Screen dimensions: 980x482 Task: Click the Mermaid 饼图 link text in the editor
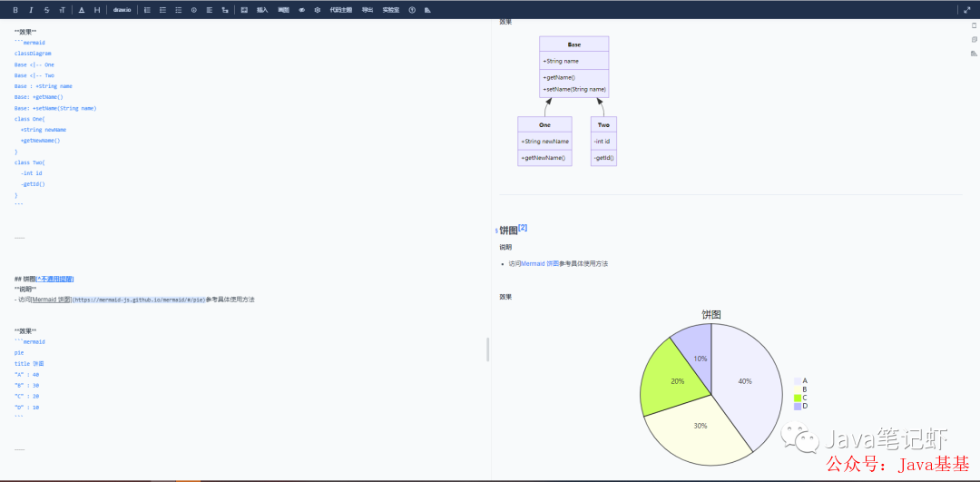[x=52, y=300]
